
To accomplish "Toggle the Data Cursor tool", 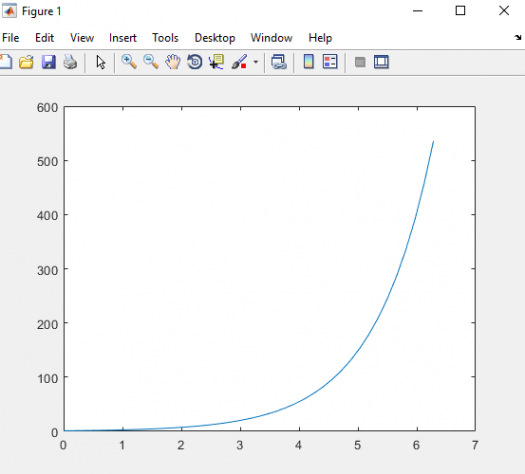I will coord(216,62).
